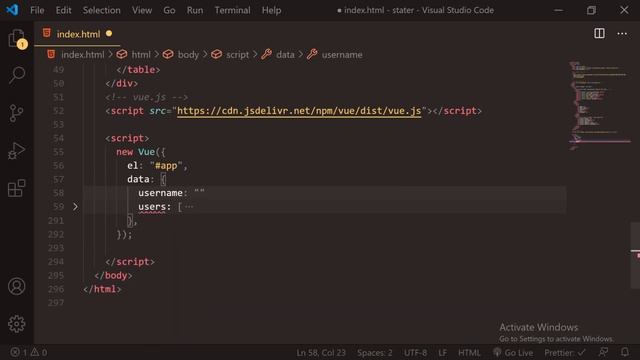
Task: Open the Manage gear menu
Action: click(17, 324)
